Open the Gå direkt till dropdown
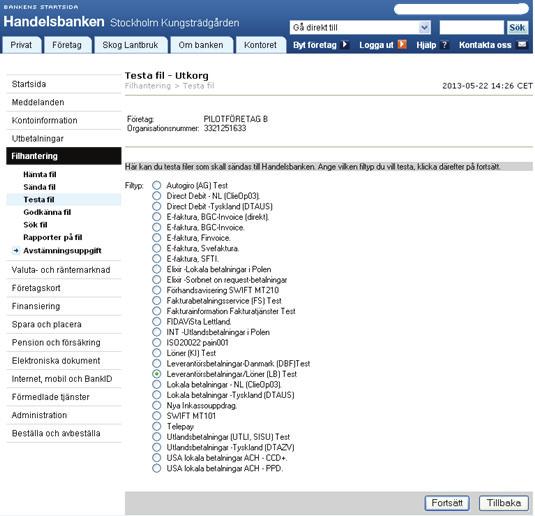Screen dimensions: 535x516 (x=360, y=28)
